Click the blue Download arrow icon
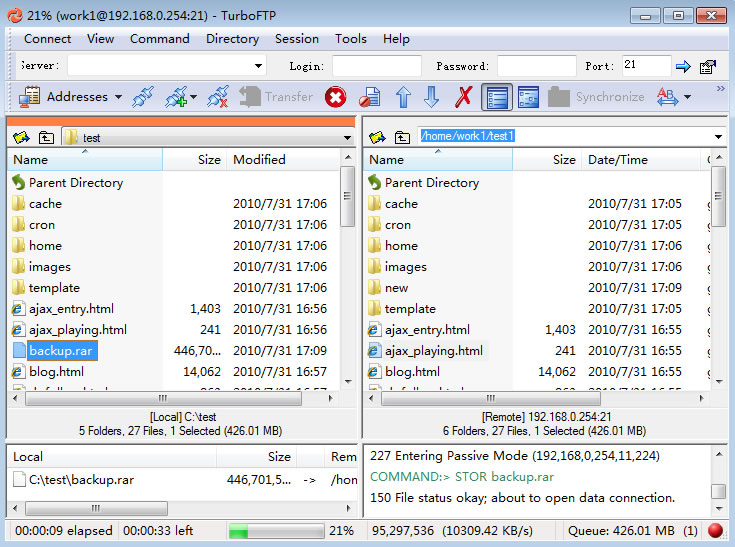The image size is (735, 547). [431, 97]
